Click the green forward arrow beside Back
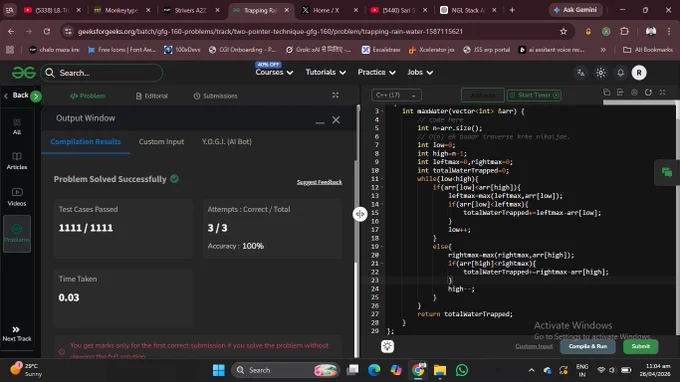Viewport: 680px width, 382px height. (36, 96)
